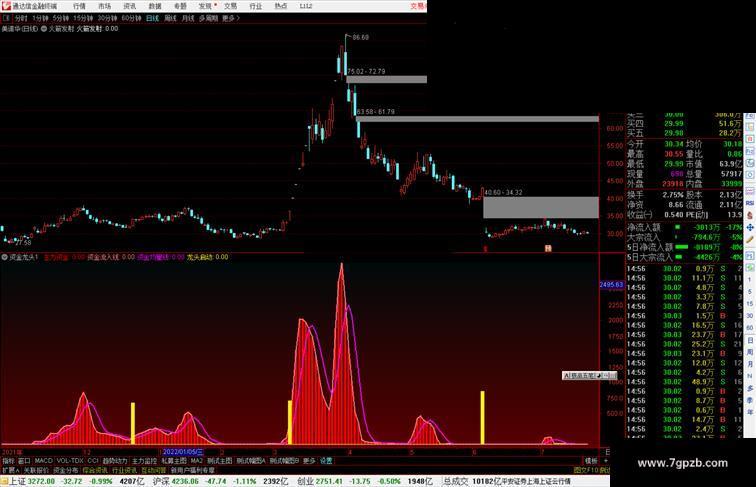Click the 沪深 4236.06 index in status bar
Image resolution: width=756 pixels, height=487 pixels.
click(176, 481)
